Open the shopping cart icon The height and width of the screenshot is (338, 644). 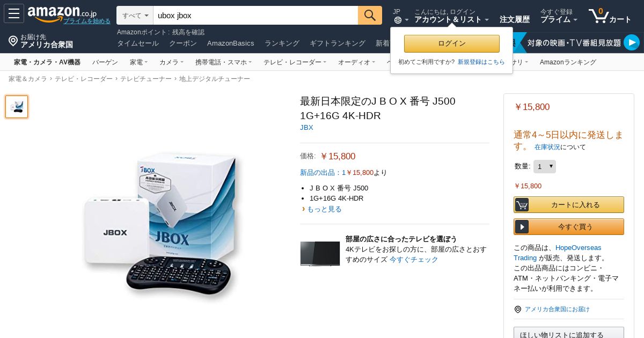click(x=598, y=16)
